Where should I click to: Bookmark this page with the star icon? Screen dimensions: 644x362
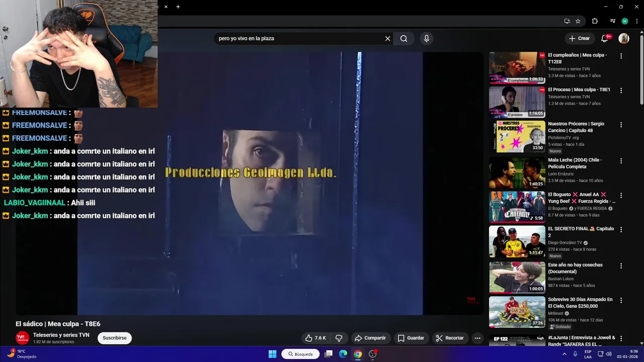click(578, 21)
